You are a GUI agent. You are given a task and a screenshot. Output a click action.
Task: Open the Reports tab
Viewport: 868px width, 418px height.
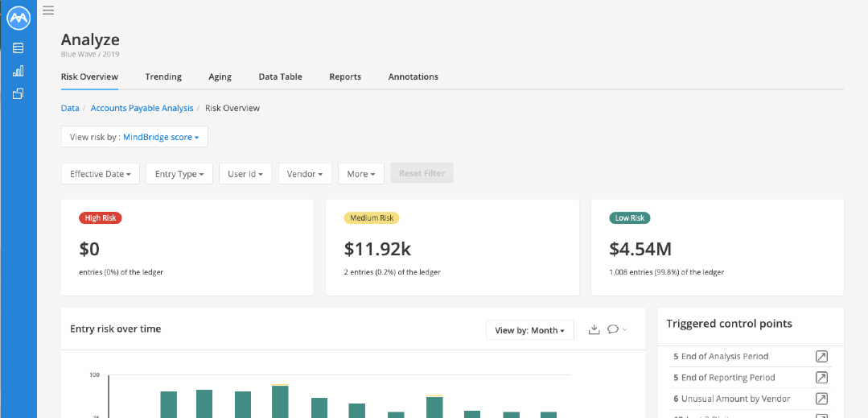pyautogui.click(x=345, y=77)
